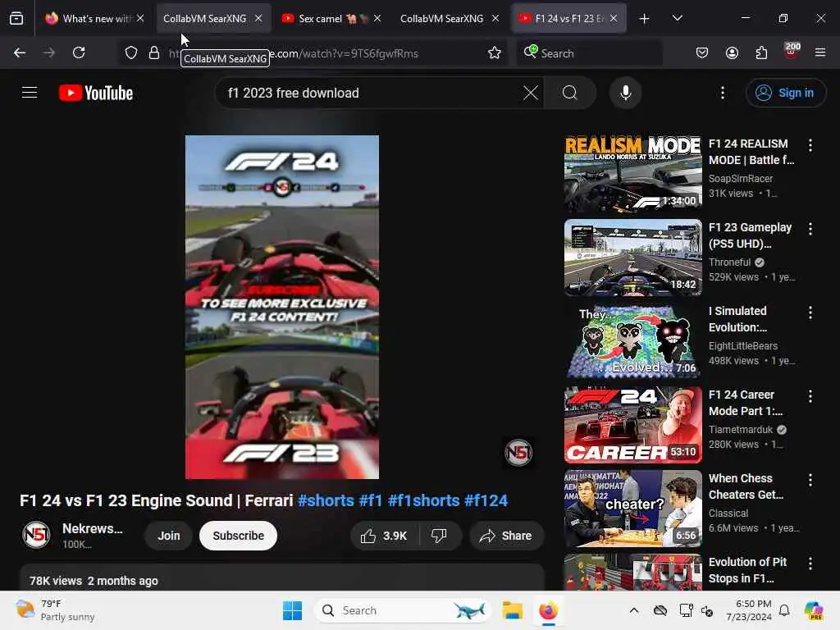Open options for When Chess Cheaters video
This screenshot has height=630, width=840.
pos(810,479)
